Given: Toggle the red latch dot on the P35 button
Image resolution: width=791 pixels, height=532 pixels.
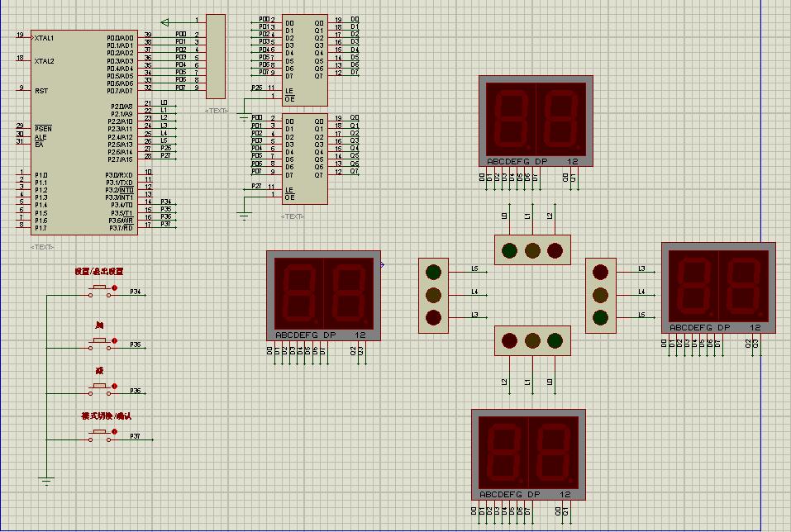Looking at the screenshot, I should tap(115, 341).
